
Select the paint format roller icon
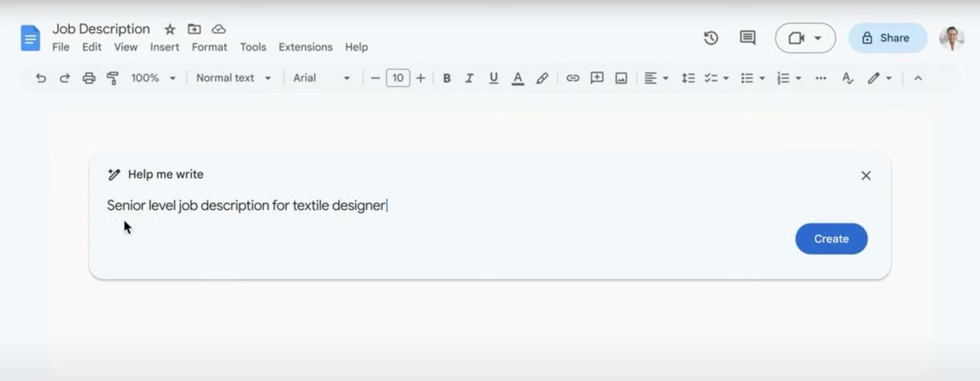tap(113, 78)
